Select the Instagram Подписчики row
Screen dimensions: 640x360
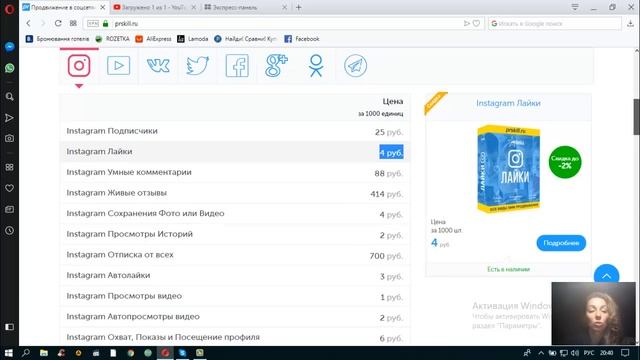[x=235, y=131]
